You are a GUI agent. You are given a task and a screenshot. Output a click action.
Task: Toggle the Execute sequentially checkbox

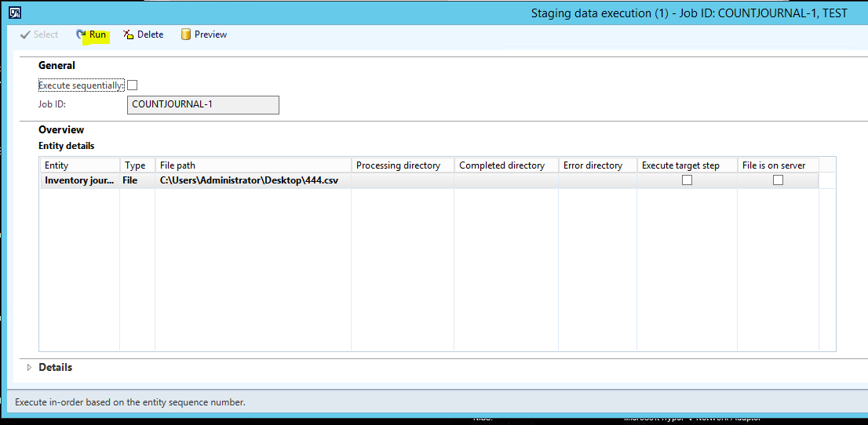pyautogui.click(x=132, y=85)
